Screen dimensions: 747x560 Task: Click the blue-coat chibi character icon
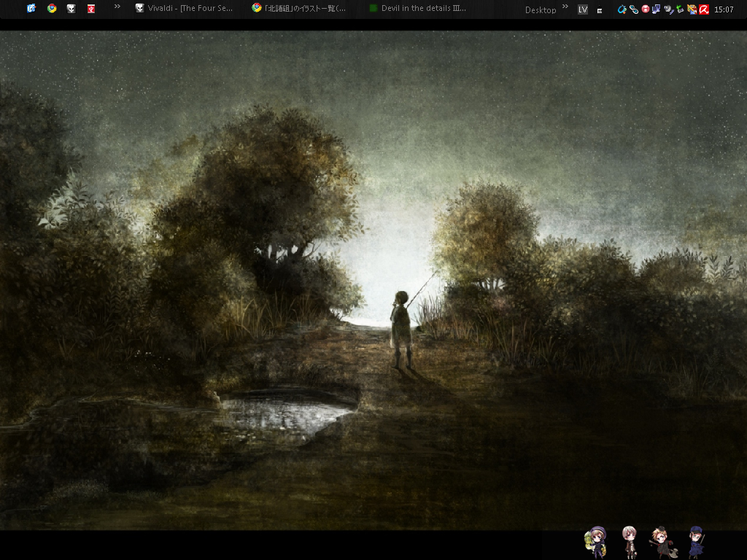click(x=696, y=542)
